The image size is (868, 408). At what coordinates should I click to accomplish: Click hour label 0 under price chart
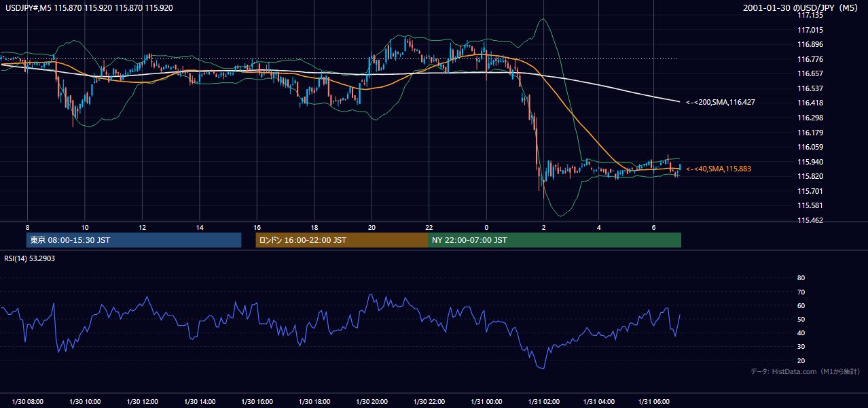[x=486, y=226]
